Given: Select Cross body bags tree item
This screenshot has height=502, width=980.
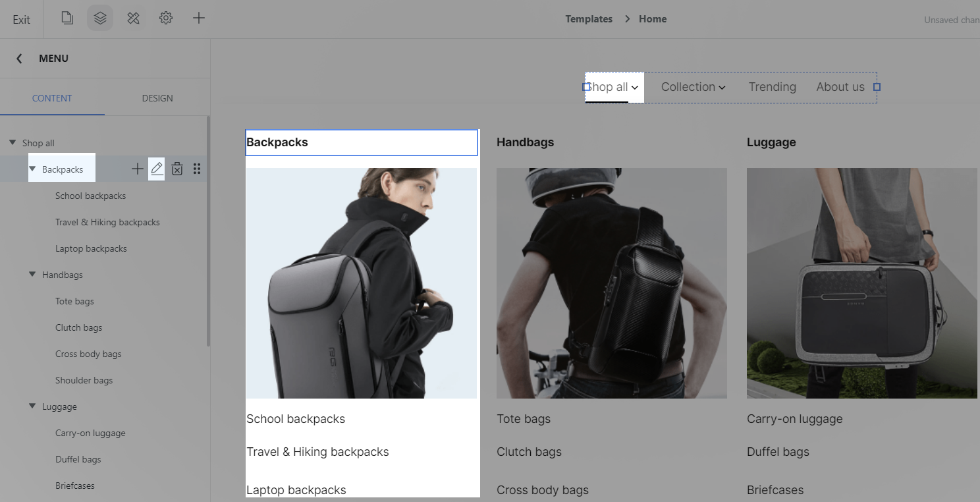Looking at the screenshot, I should tap(88, 354).
